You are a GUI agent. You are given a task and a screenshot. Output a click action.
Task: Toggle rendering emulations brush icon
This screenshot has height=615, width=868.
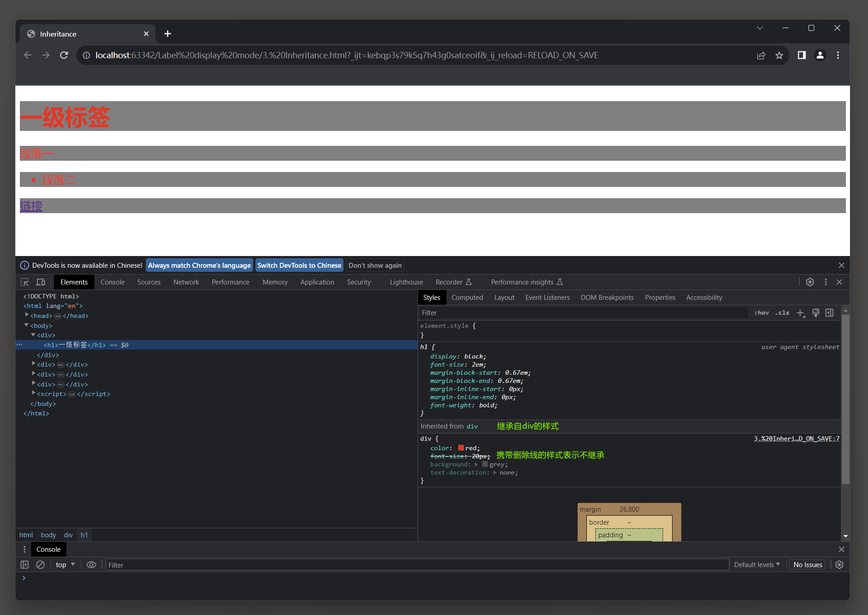[816, 313]
